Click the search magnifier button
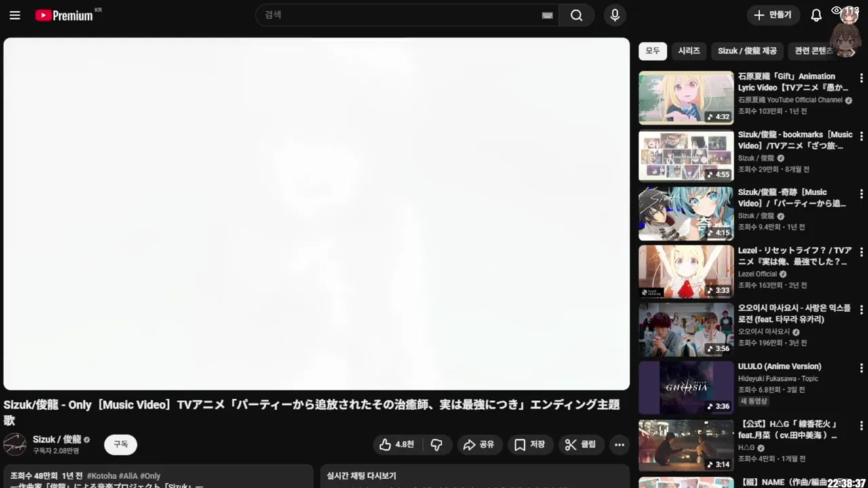Viewport: 868px width, 488px height. click(576, 15)
